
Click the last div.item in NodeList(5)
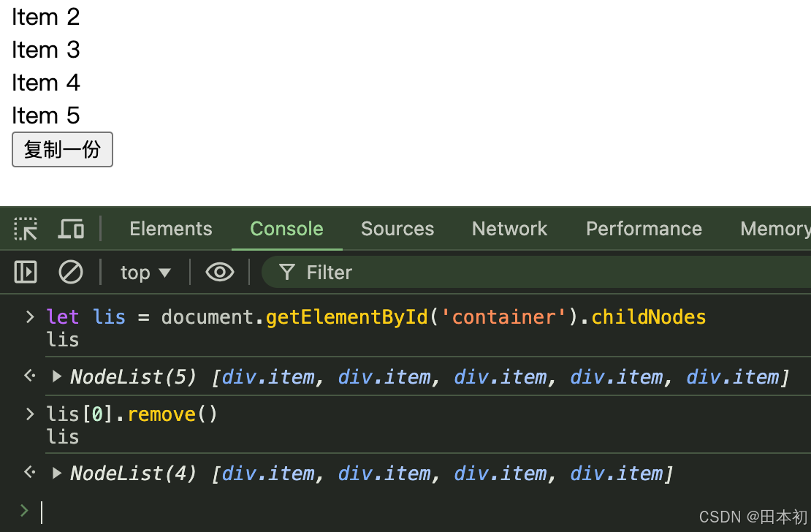click(733, 377)
